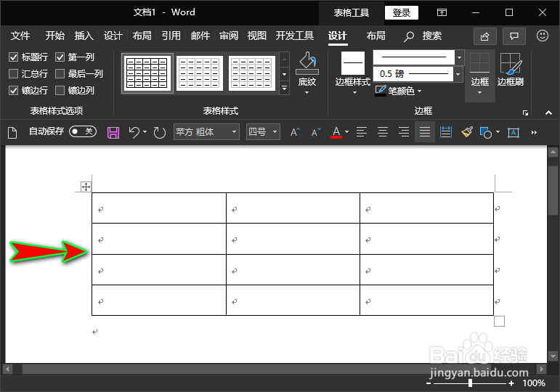Click the smiley feedback icon

542,36
